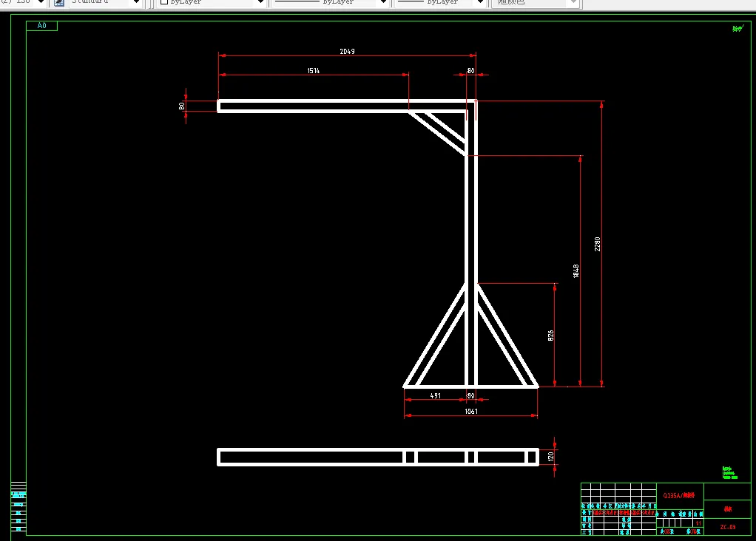The width and height of the screenshot is (756, 541).
Task: Click the Q235A material text in the title block
Action: click(x=679, y=495)
